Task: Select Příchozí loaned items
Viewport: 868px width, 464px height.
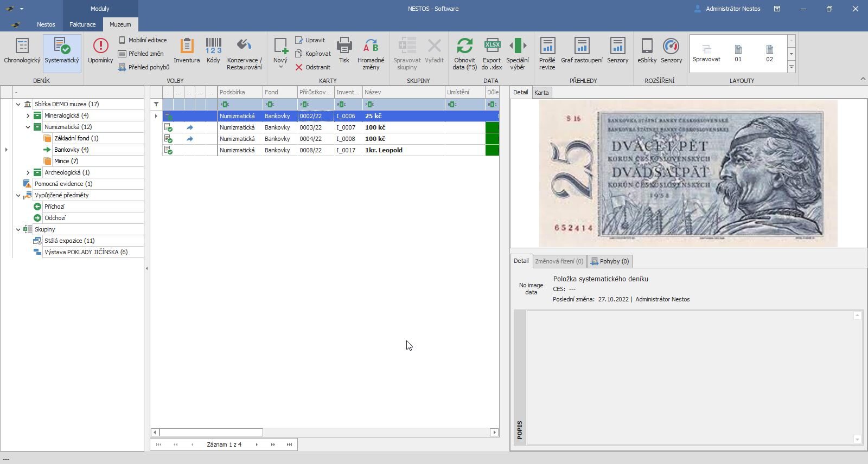Action: [54, 207]
